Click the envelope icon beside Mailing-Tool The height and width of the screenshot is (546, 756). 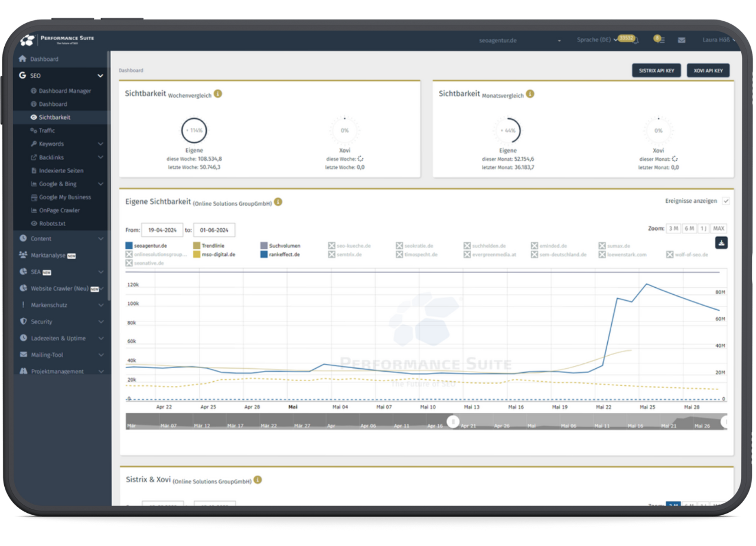click(23, 355)
